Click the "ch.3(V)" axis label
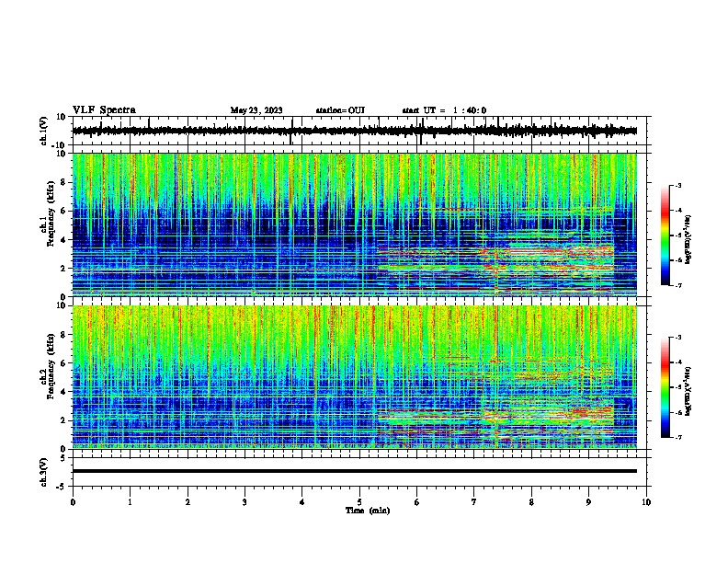The image size is (728, 563). point(44,472)
